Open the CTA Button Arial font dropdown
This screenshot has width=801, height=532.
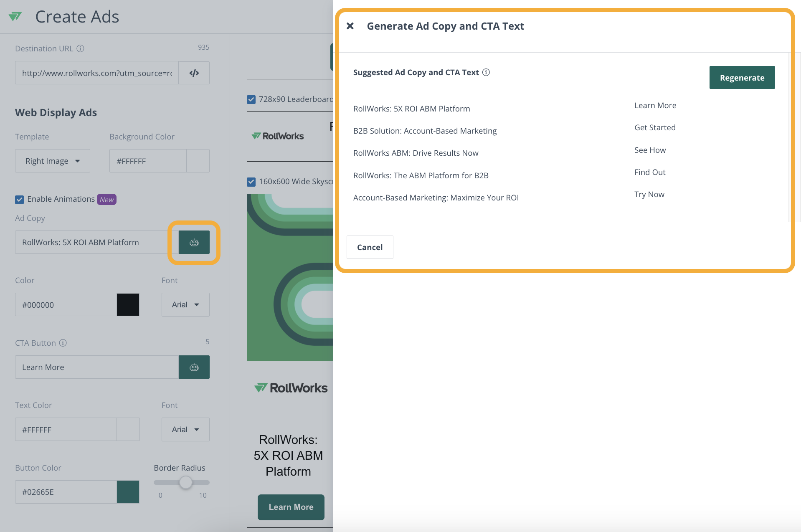(x=185, y=429)
